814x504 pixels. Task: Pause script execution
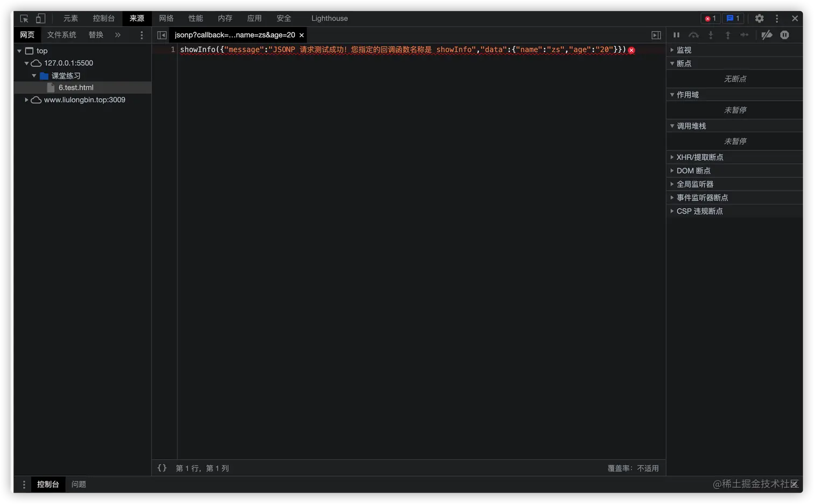pos(676,35)
